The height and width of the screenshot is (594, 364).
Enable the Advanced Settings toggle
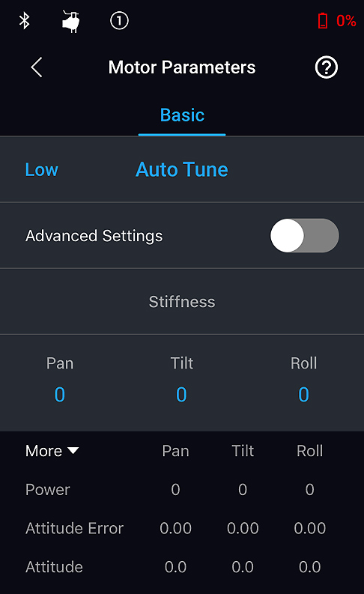tap(305, 235)
